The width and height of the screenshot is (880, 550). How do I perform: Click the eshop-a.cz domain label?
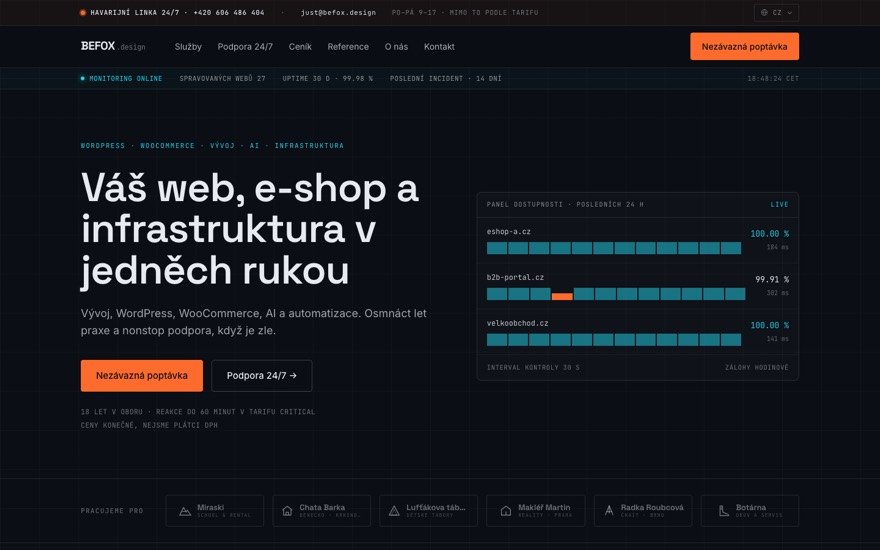pyautogui.click(x=508, y=231)
